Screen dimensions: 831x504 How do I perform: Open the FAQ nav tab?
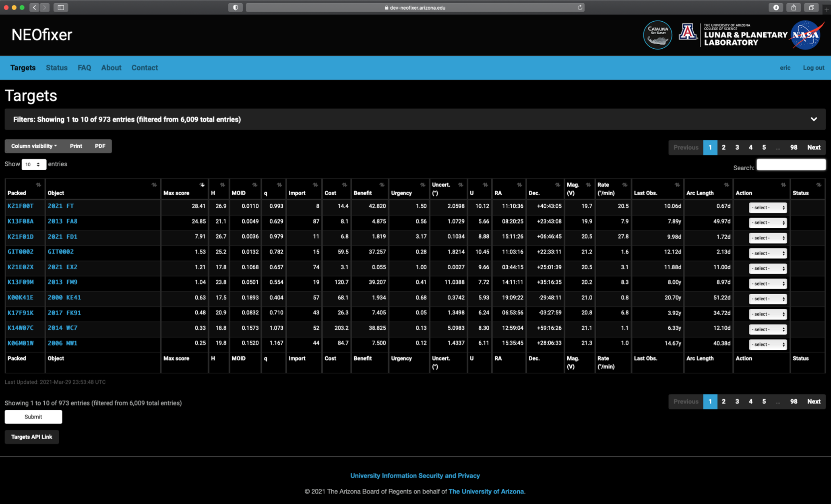pos(84,68)
